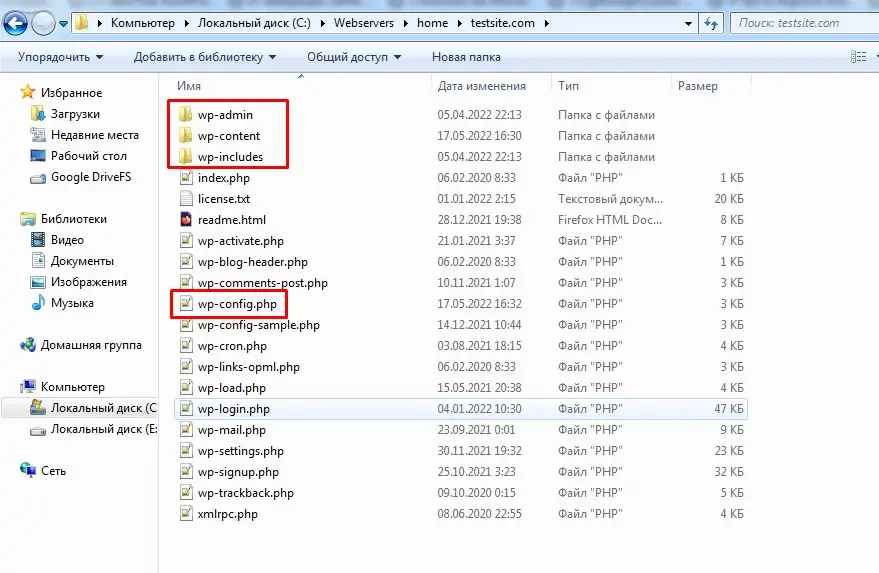Viewport: 879px width, 573px height.
Task: Open the Изображения library
Action: (x=89, y=282)
